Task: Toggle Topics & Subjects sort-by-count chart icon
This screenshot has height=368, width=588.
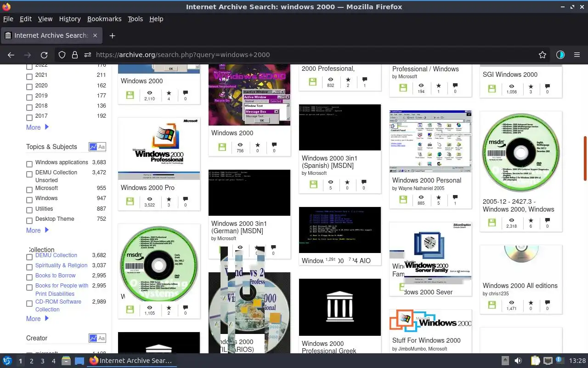Action: tap(93, 147)
